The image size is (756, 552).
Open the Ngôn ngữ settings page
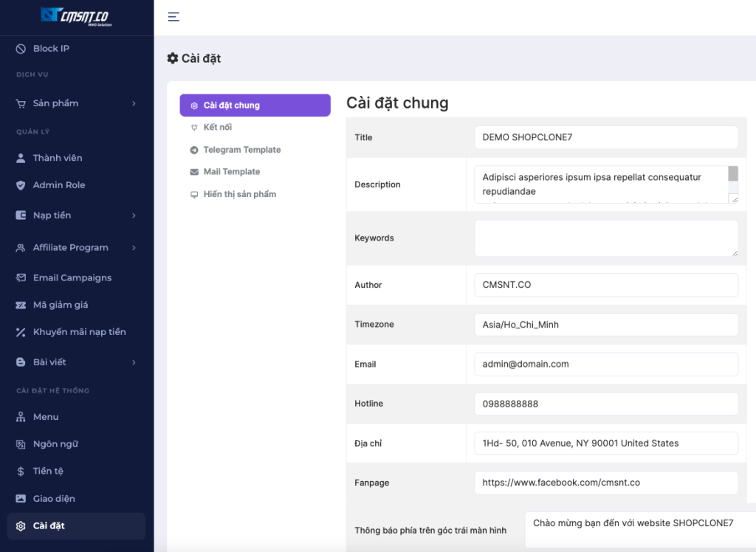tap(55, 444)
